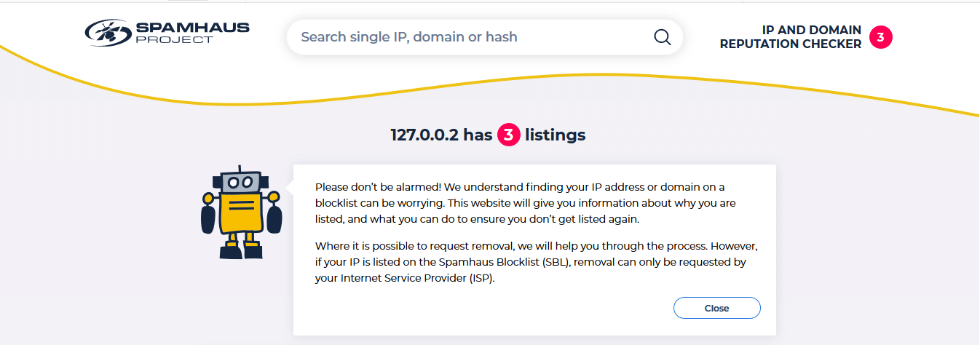Click the SPAMHAUS wordmark text
Screen dimensions: 980x345
click(193, 28)
